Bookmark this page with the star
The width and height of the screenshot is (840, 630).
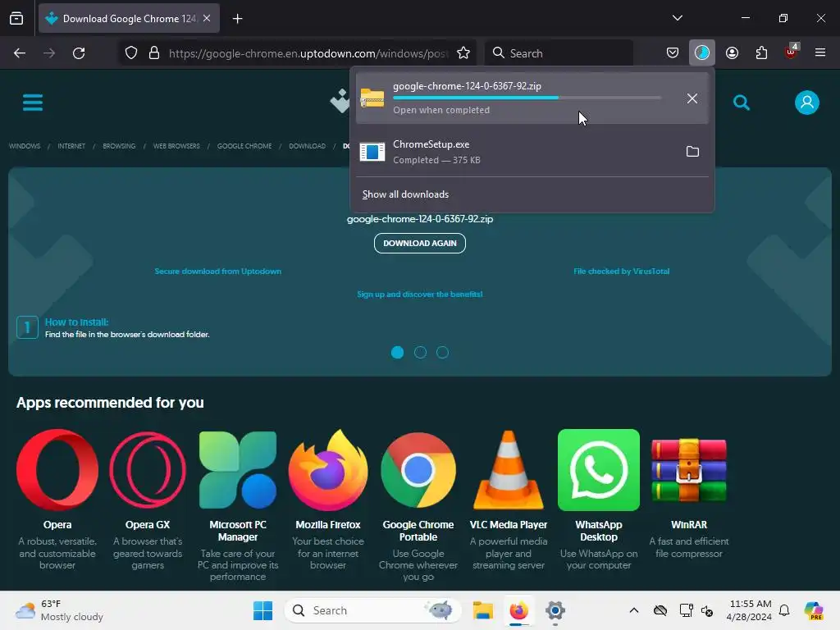pos(463,53)
